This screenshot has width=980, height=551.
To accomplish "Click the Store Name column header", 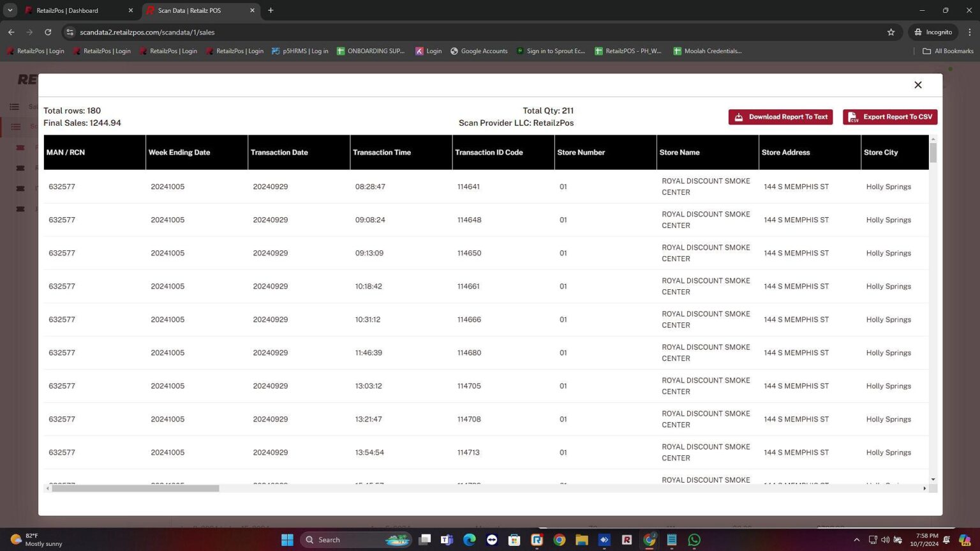I will 707,153.
